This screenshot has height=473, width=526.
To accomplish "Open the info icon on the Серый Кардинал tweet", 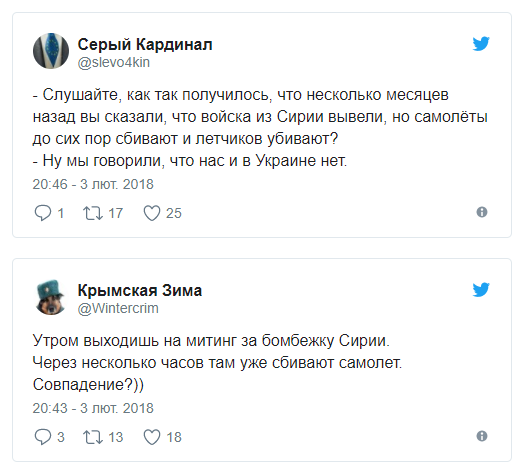I will click(482, 212).
